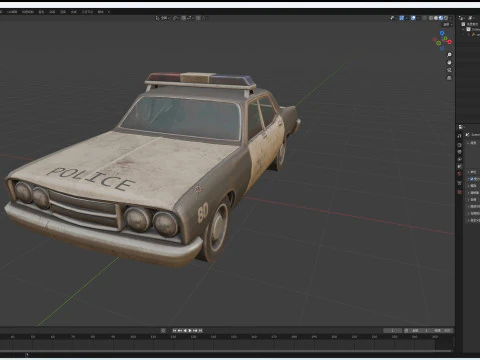
Task: Select the Scene Collection row in the outliner
Action: pos(469,24)
